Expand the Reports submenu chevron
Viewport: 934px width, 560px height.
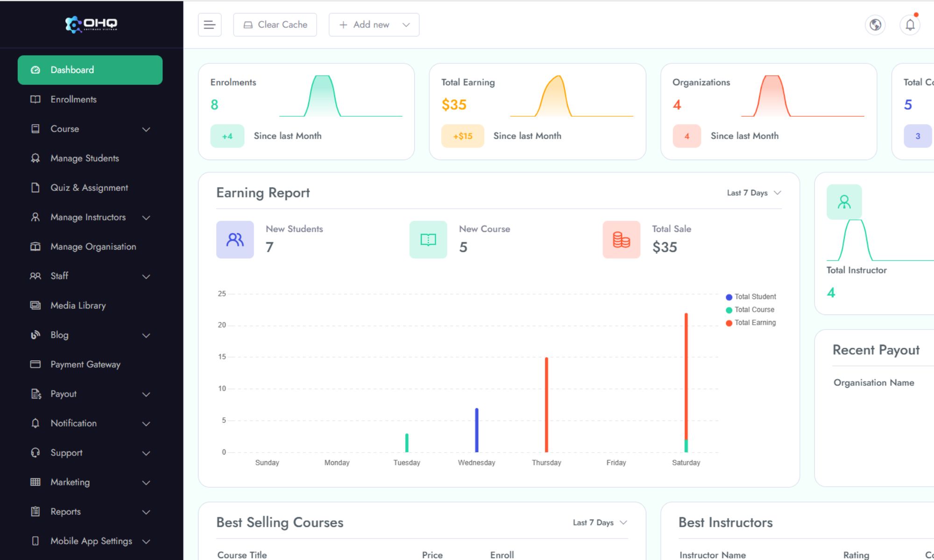pyautogui.click(x=146, y=512)
